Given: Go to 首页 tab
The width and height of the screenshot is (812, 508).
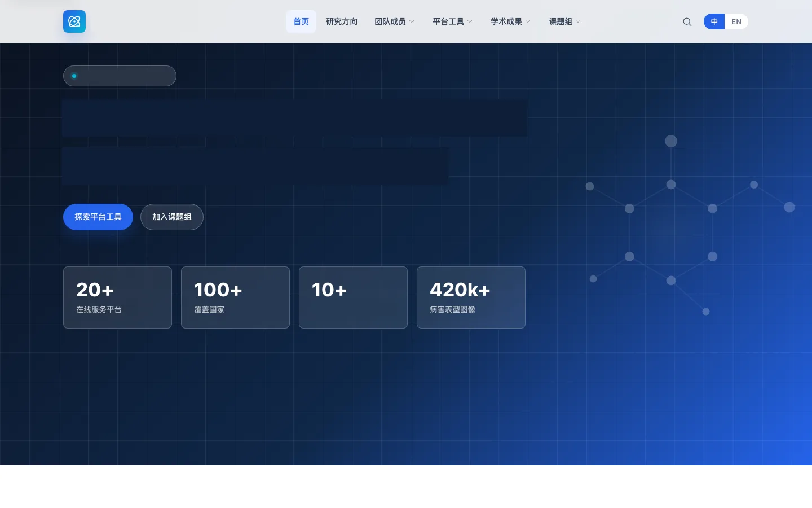Looking at the screenshot, I should 301,21.
